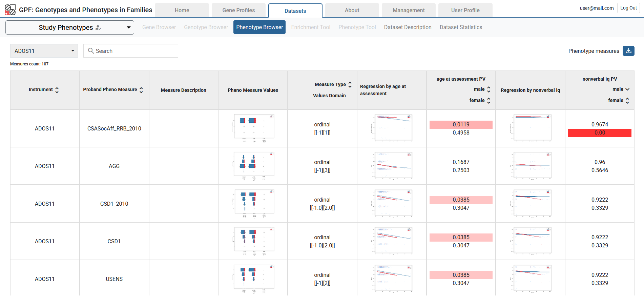Sort nonverbal iq female PV column
644x307 pixels.
click(627, 101)
